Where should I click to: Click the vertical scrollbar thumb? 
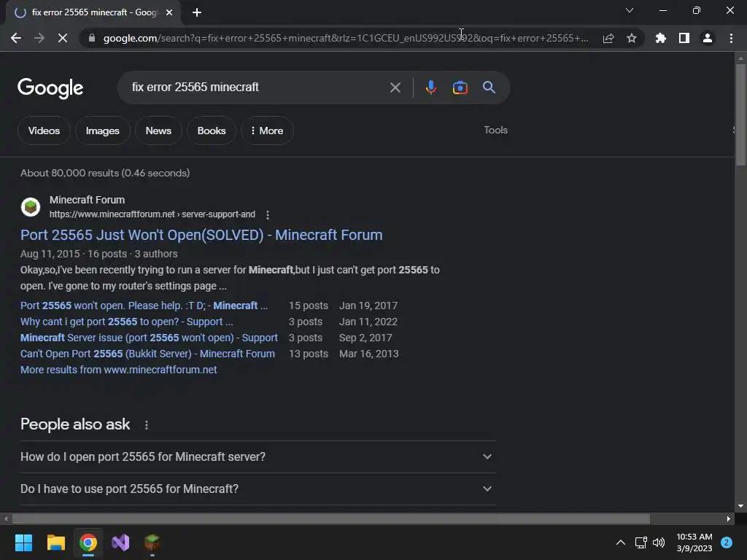[x=740, y=114]
